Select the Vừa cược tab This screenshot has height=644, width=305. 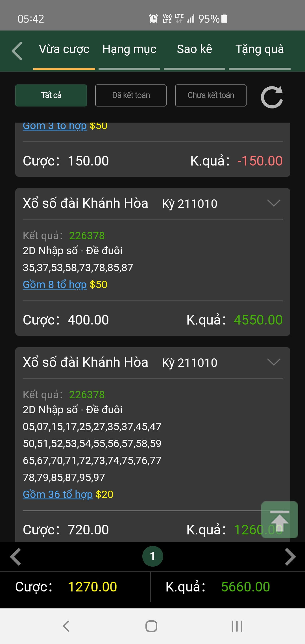(x=64, y=50)
